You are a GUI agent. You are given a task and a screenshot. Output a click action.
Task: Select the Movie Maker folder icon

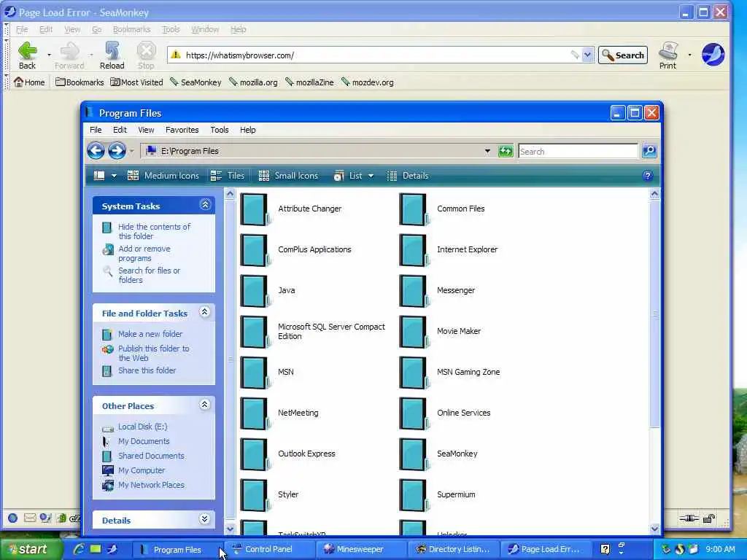pyautogui.click(x=413, y=332)
